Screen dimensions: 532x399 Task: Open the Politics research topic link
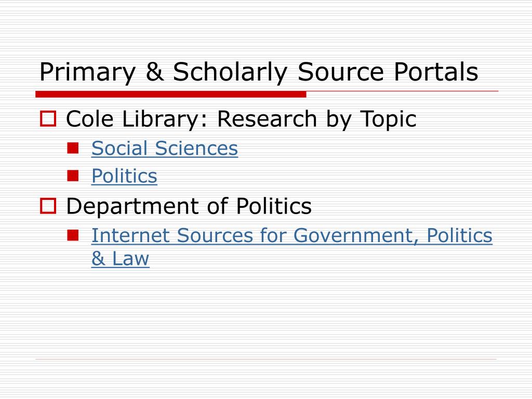click(x=124, y=176)
